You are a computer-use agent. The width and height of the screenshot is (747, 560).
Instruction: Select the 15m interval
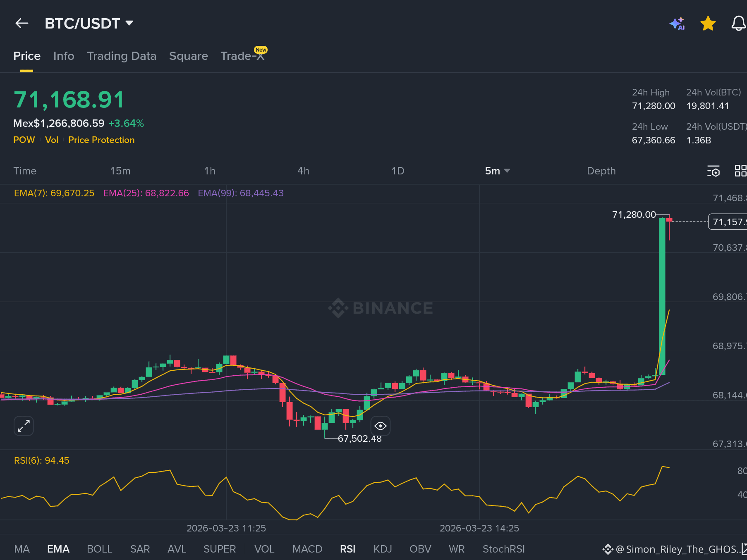coord(120,171)
